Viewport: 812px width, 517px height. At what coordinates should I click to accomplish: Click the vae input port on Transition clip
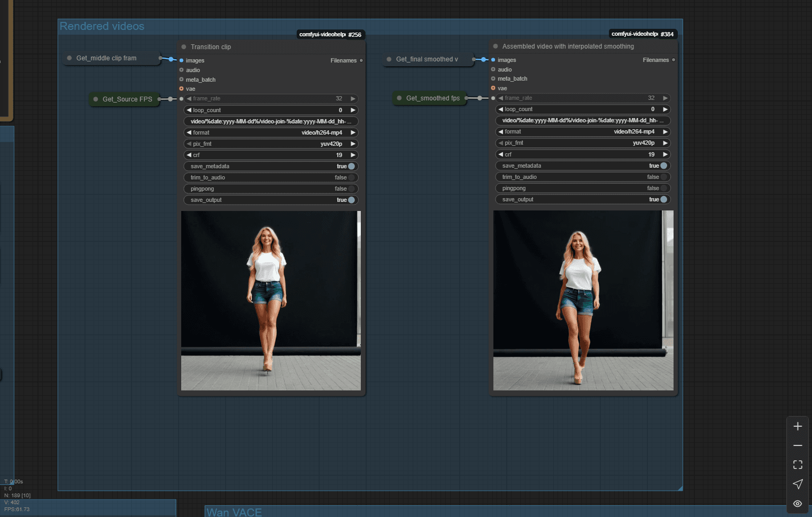pos(182,89)
